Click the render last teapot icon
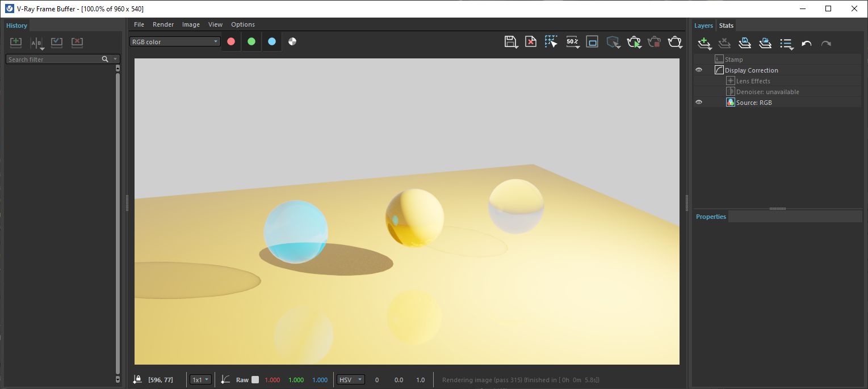868x389 pixels. click(x=674, y=42)
